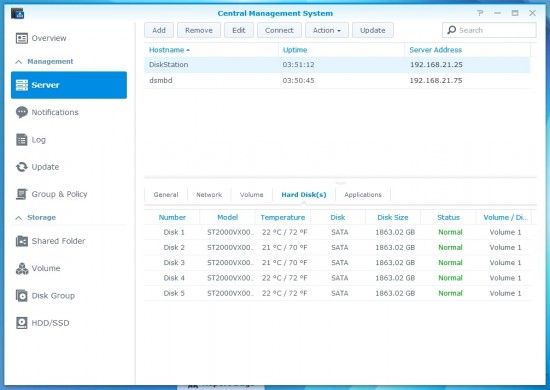Viewport: 550px width, 390px height.
Task: Open Shared Folder label in sidebar
Action: point(58,241)
